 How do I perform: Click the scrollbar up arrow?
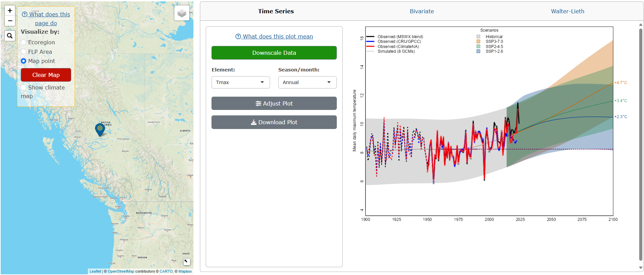641,25
